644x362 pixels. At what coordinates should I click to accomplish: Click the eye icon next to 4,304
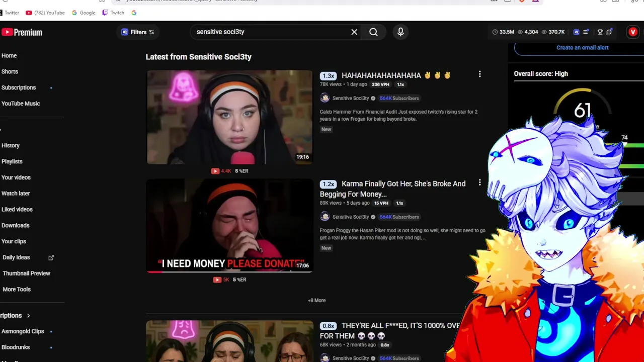(x=520, y=32)
